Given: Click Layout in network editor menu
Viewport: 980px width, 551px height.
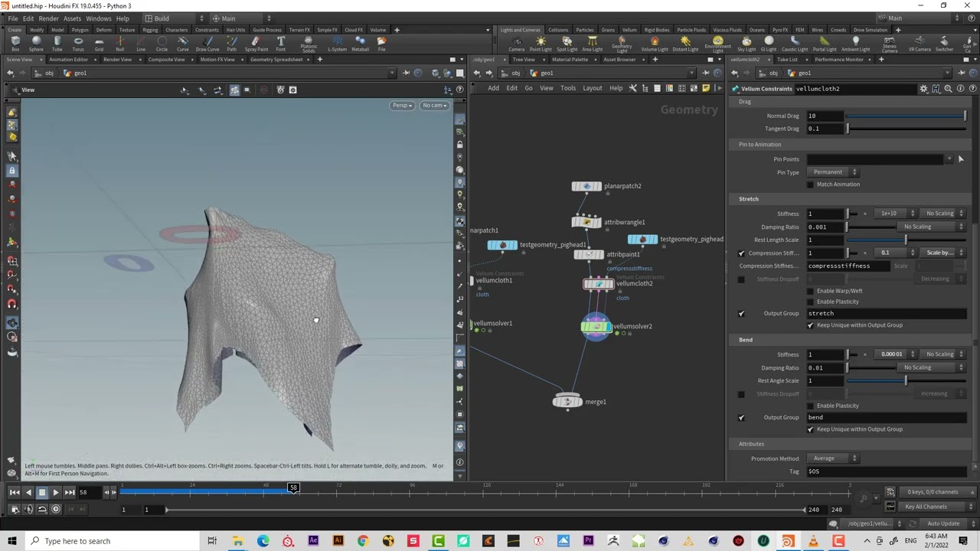Looking at the screenshot, I should tap(593, 88).
